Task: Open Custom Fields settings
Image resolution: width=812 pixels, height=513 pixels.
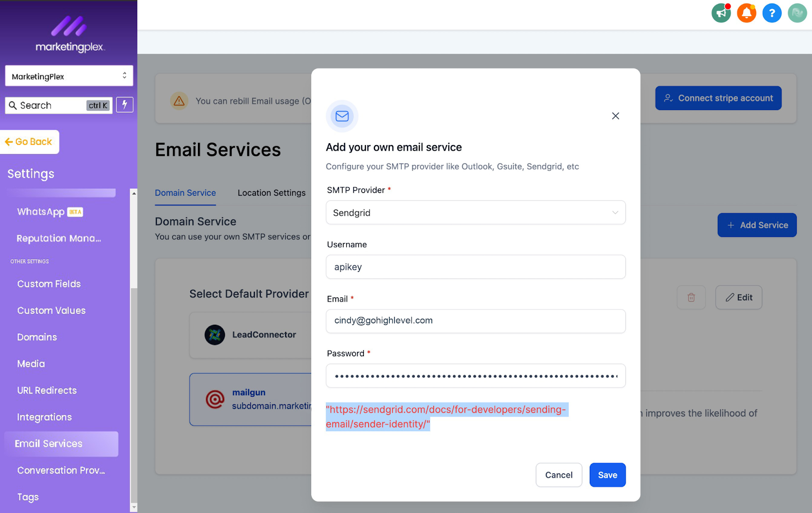Action: pyautogui.click(x=49, y=284)
